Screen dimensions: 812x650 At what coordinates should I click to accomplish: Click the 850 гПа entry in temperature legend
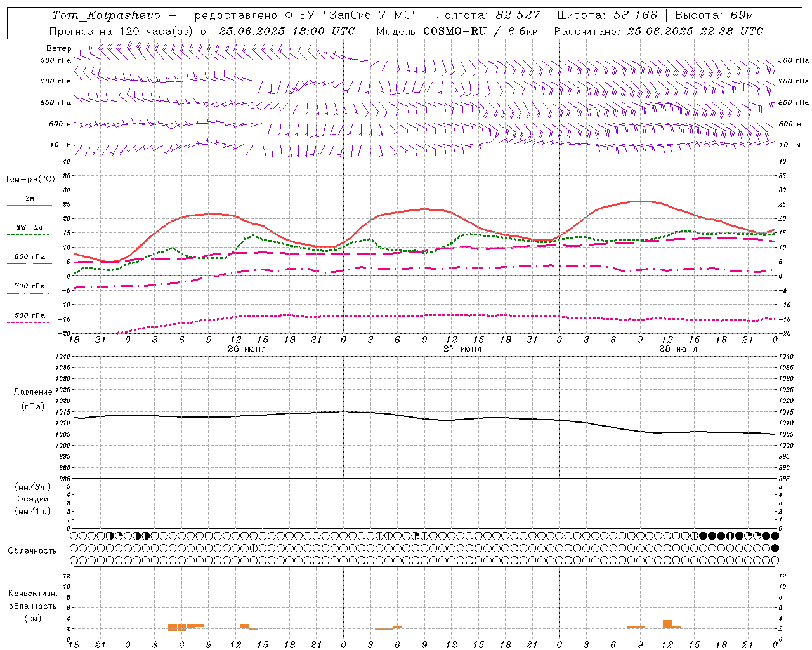[30, 257]
